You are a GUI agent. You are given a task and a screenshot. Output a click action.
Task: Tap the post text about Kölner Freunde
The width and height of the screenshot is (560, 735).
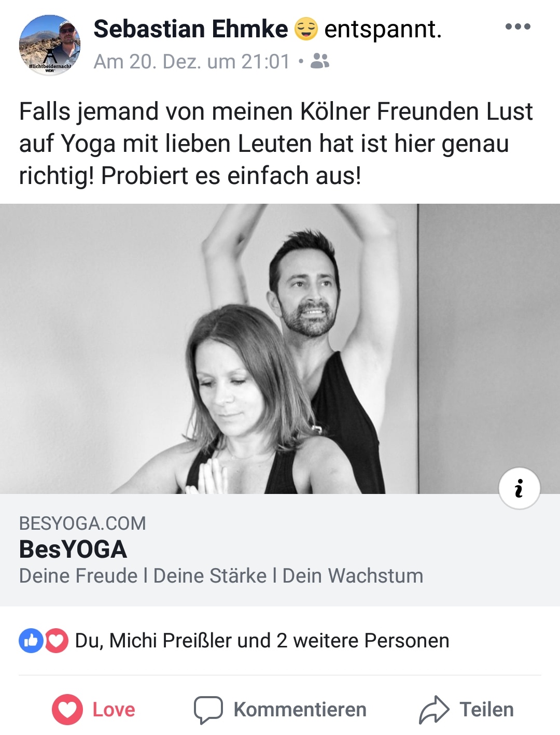click(276, 144)
